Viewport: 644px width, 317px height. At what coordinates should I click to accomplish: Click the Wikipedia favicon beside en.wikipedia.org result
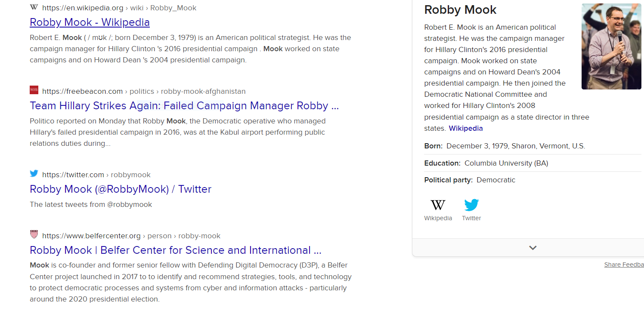pos(34,7)
